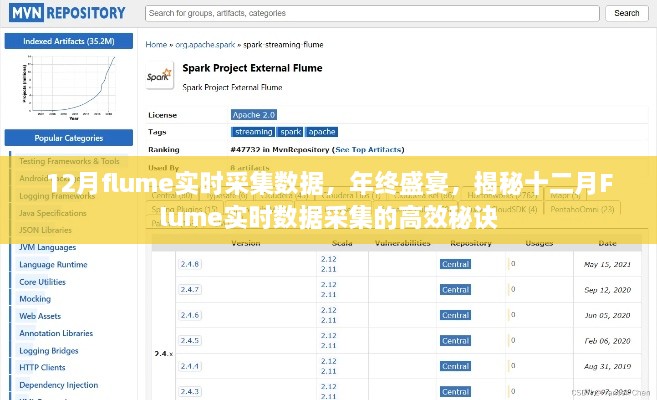Screen dimensions: 657x400
Task: Click the Apache 2.0 license badge
Action: click(254, 115)
